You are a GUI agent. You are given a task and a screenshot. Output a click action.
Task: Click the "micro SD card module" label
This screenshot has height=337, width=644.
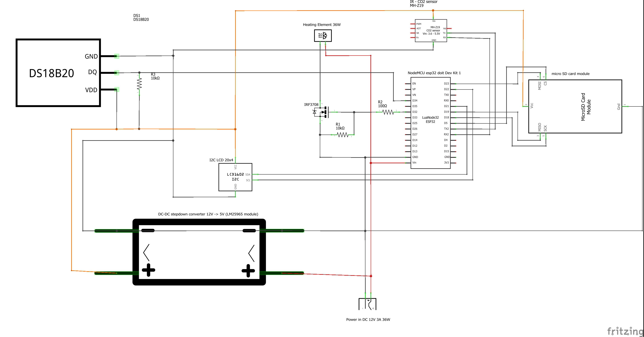pyautogui.click(x=570, y=74)
